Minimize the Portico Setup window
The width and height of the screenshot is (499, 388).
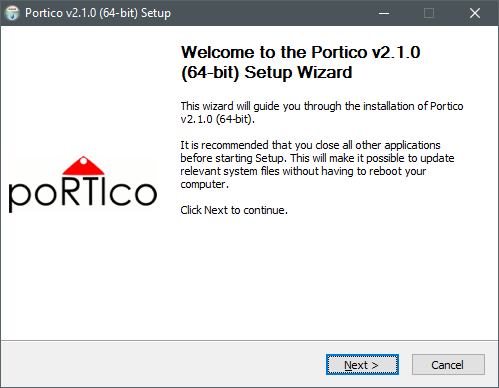pyautogui.click(x=384, y=13)
